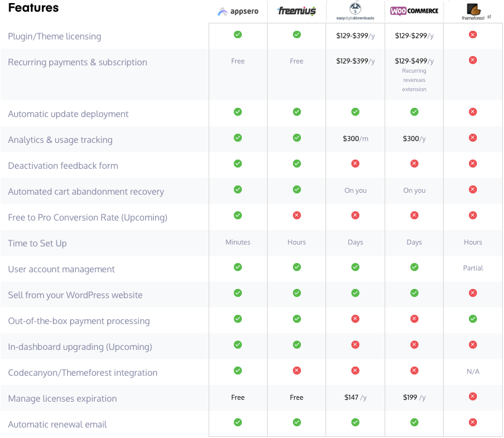Click Appsero's Free in Recurring payments row

tap(238, 61)
